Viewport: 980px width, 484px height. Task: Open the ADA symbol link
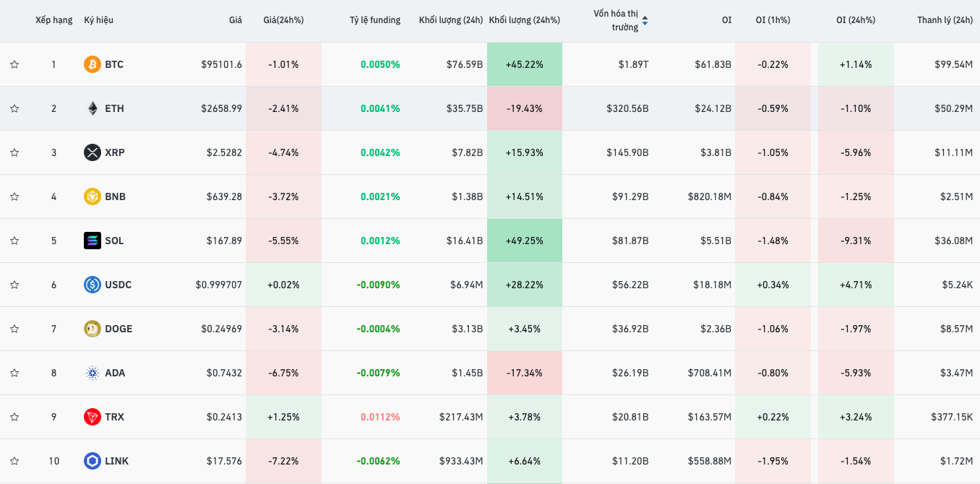(x=115, y=373)
